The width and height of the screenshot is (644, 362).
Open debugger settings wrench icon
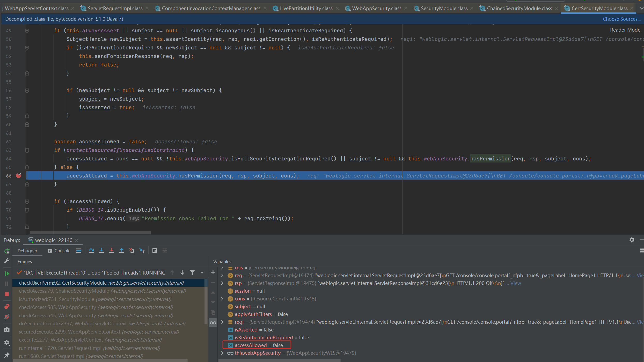[x=7, y=261]
